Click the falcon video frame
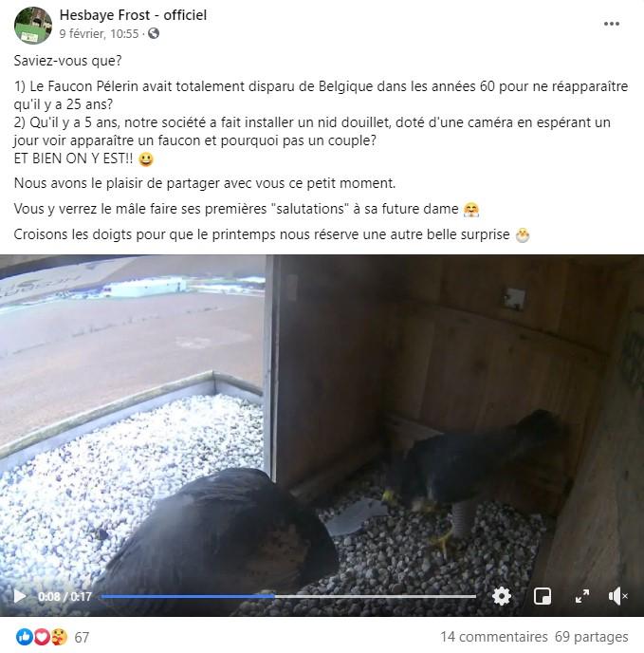644x653 pixels. click(322, 420)
